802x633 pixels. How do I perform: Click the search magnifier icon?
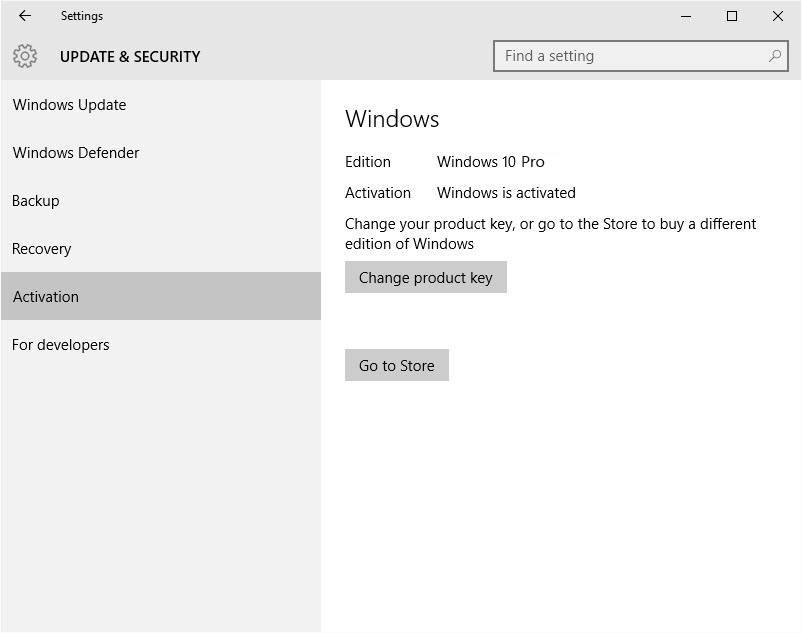[774, 56]
